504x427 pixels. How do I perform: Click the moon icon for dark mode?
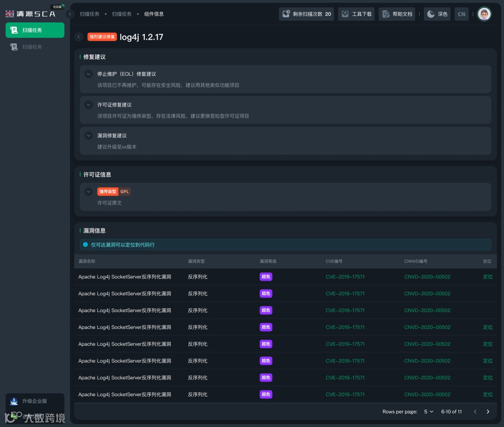click(x=431, y=14)
